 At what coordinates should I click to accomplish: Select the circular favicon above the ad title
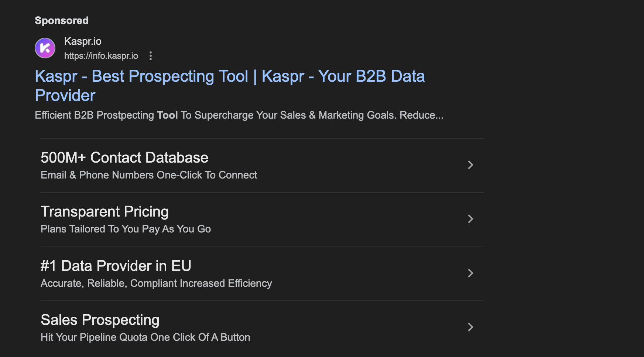[x=45, y=48]
